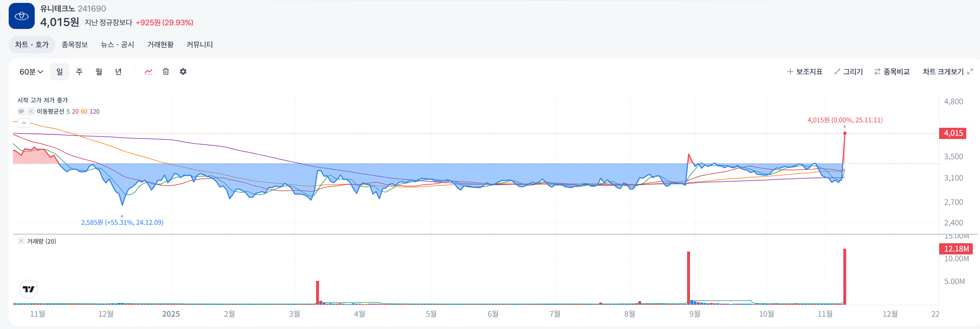Open the 종목정보 tab

coord(74,45)
